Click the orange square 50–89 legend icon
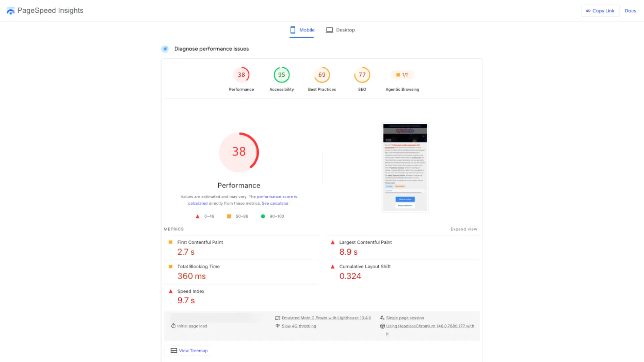 click(229, 217)
